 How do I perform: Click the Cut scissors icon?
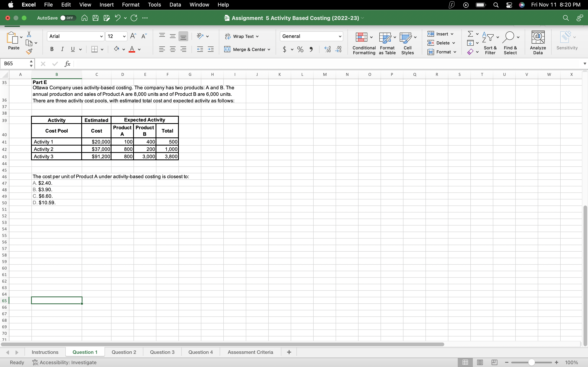[x=29, y=34]
